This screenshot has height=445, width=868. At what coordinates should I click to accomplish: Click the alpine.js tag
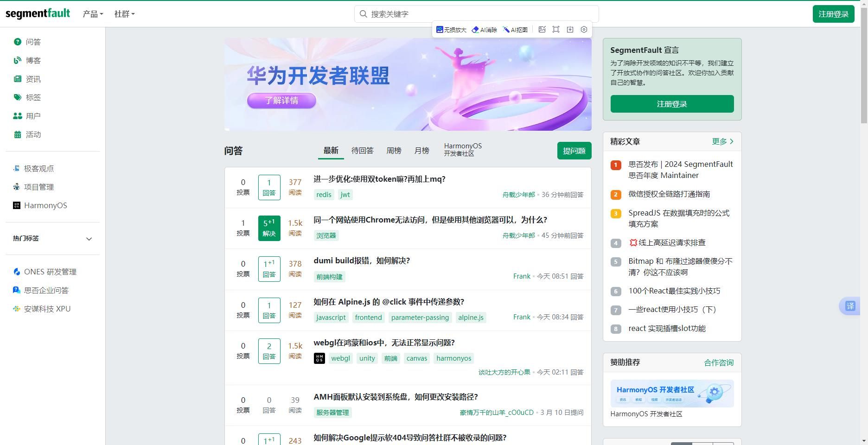pos(471,318)
